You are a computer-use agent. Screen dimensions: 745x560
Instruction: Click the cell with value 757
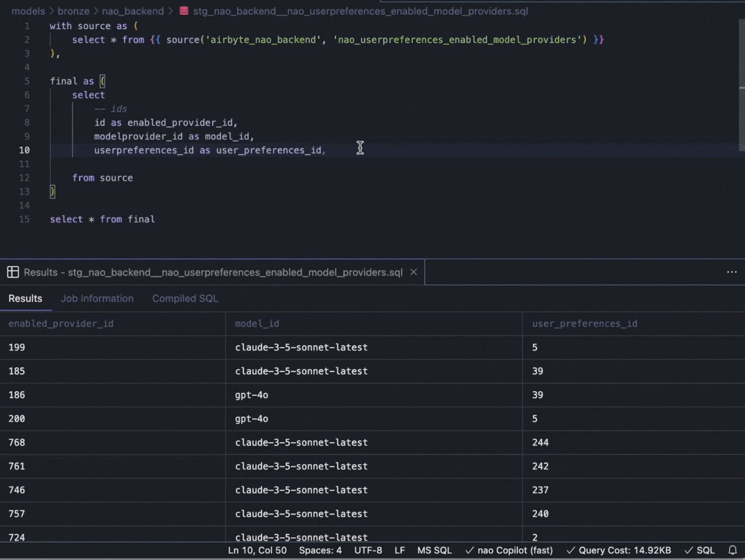(113, 514)
